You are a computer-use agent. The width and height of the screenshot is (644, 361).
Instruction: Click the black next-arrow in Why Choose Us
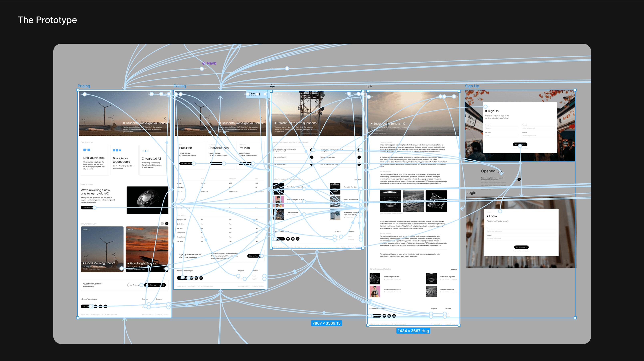point(167,223)
